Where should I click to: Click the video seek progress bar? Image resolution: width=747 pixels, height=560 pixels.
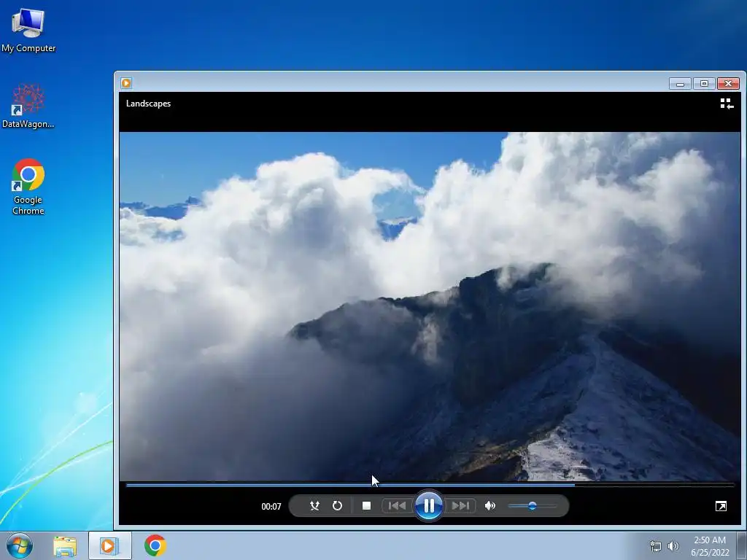click(x=430, y=485)
